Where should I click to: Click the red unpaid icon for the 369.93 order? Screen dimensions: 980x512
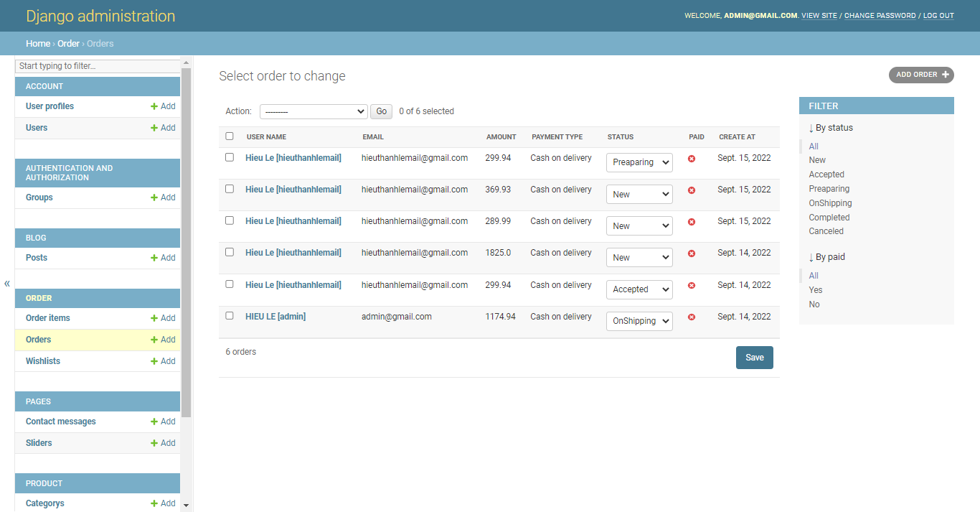point(692,190)
